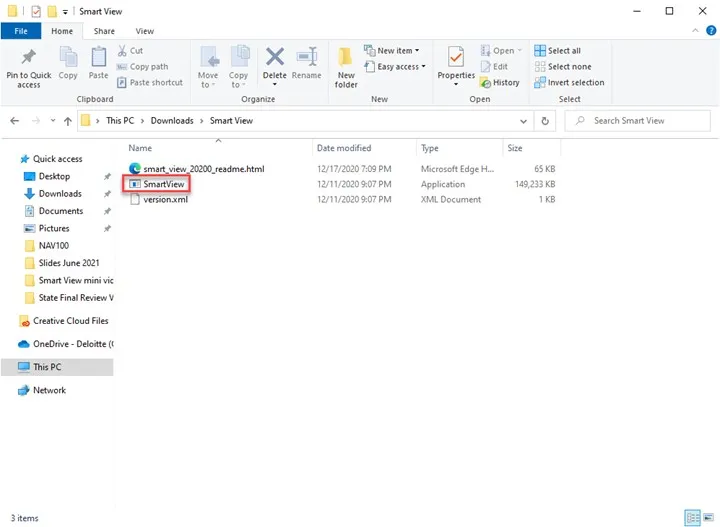
Task: Open the blue Help question icon
Action: click(x=711, y=31)
